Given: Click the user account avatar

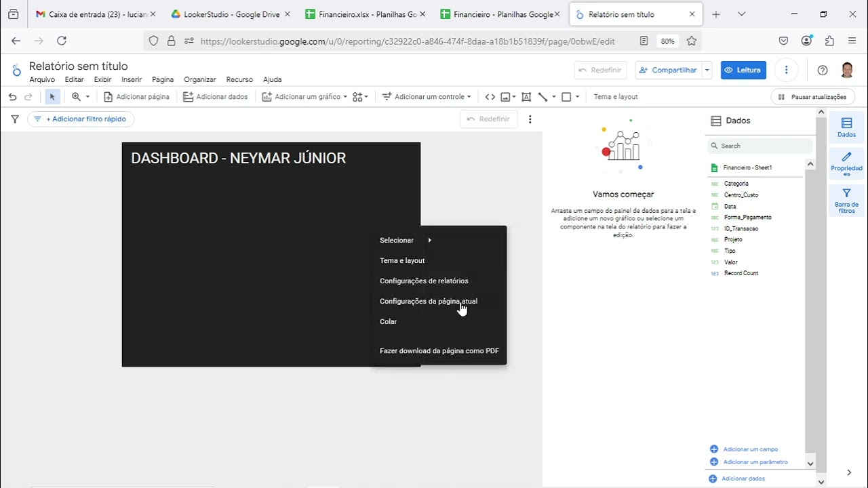Looking at the screenshot, I should click(847, 70).
